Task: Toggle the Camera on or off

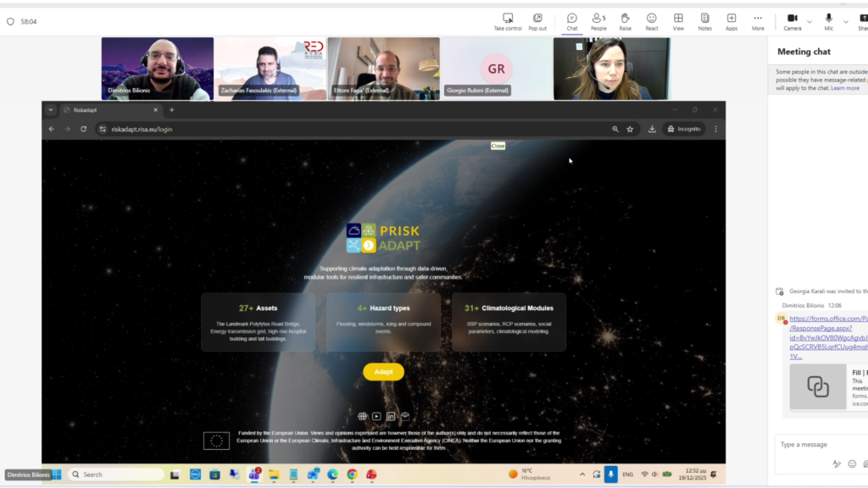Action: click(792, 21)
